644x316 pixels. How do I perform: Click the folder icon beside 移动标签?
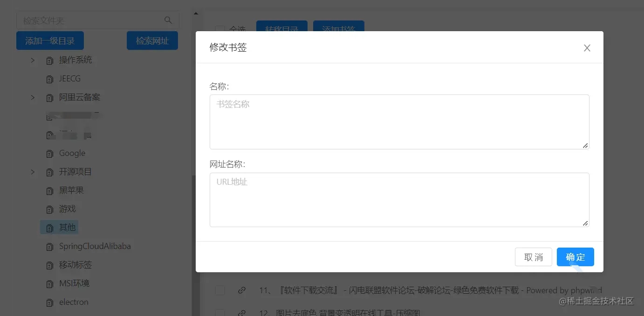point(50,265)
